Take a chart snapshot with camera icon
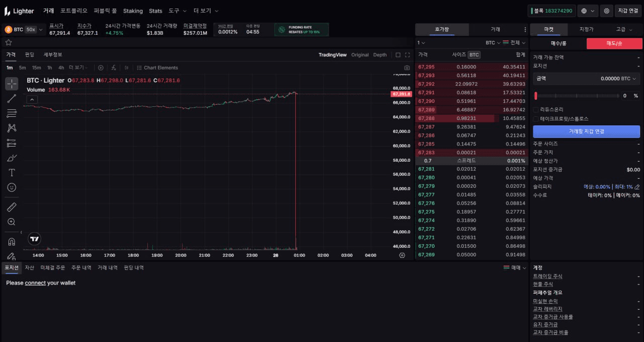Screen dimensions: 644x342 [x=407, y=68]
